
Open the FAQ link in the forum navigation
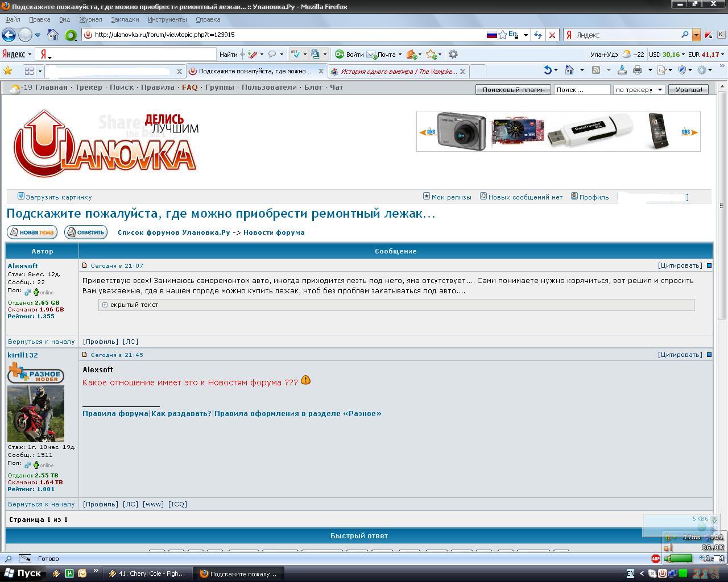click(190, 88)
